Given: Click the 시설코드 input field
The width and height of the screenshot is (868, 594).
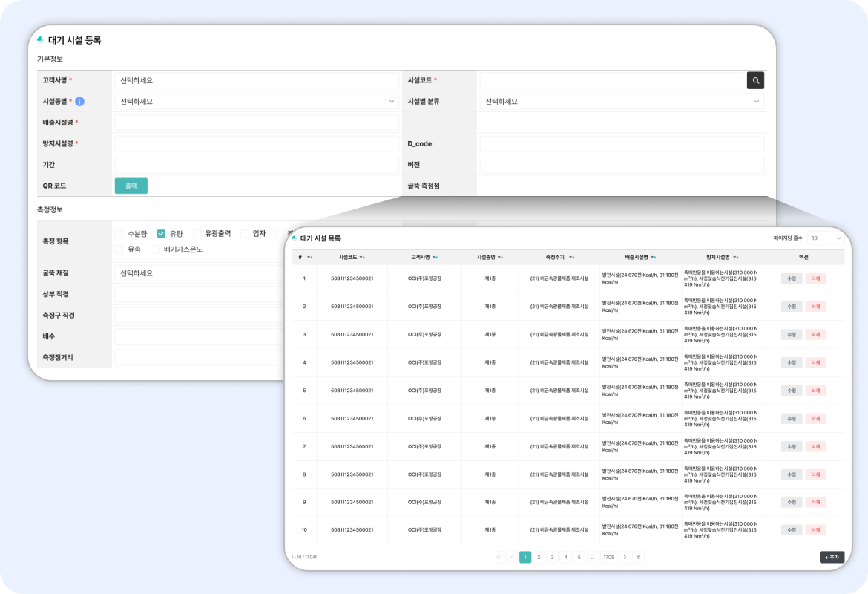Looking at the screenshot, I should coord(611,80).
